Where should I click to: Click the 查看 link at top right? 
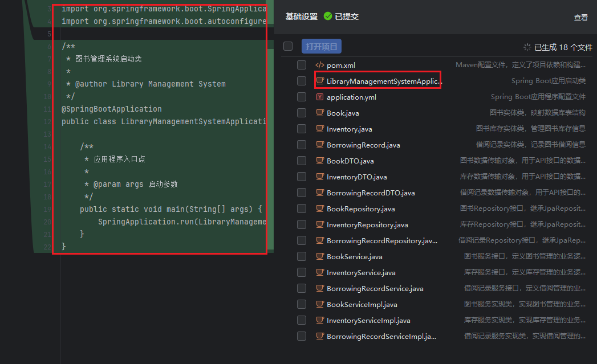580,18
